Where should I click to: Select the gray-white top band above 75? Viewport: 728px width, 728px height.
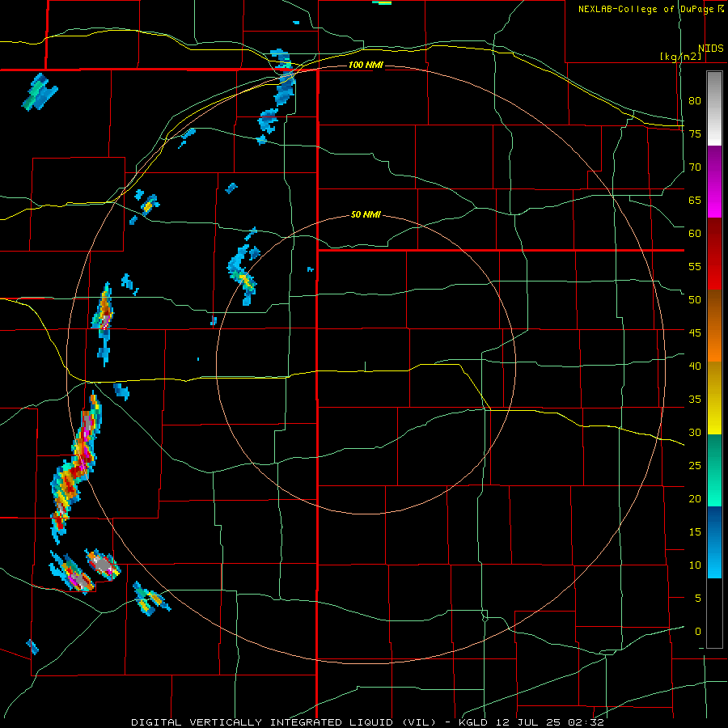[714, 108]
